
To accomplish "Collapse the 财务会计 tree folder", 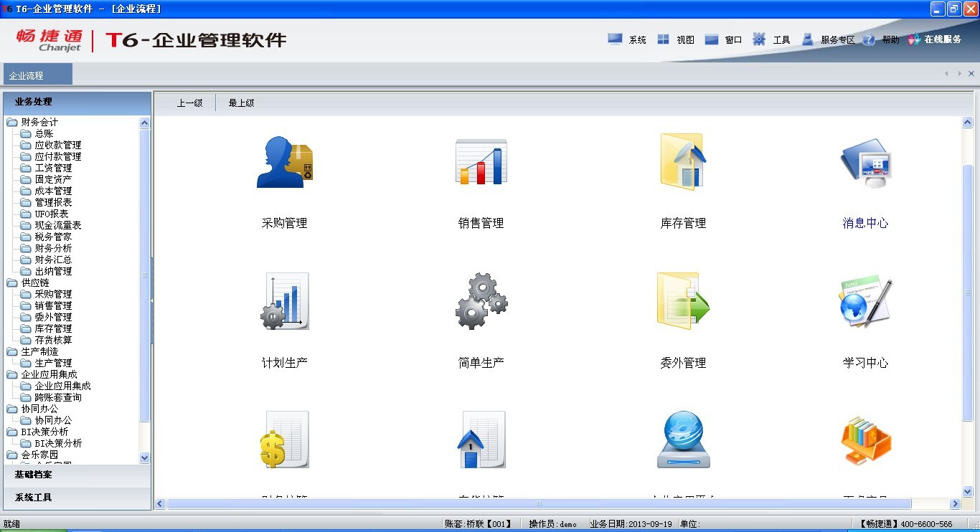I will [12, 123].
